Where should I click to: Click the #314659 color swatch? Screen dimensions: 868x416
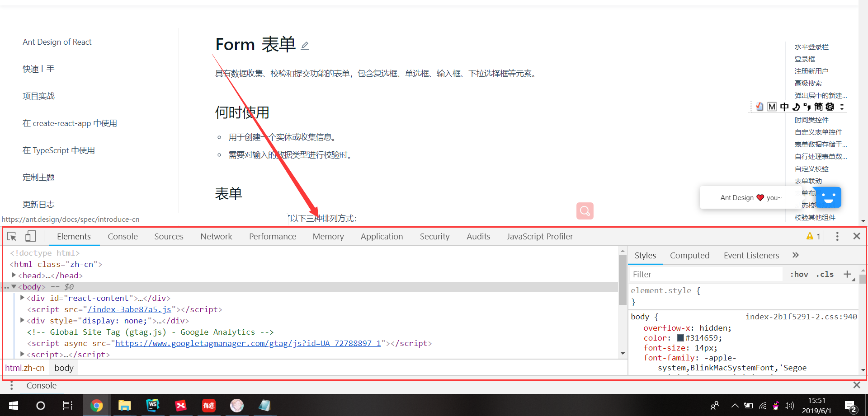coord(680,338)
